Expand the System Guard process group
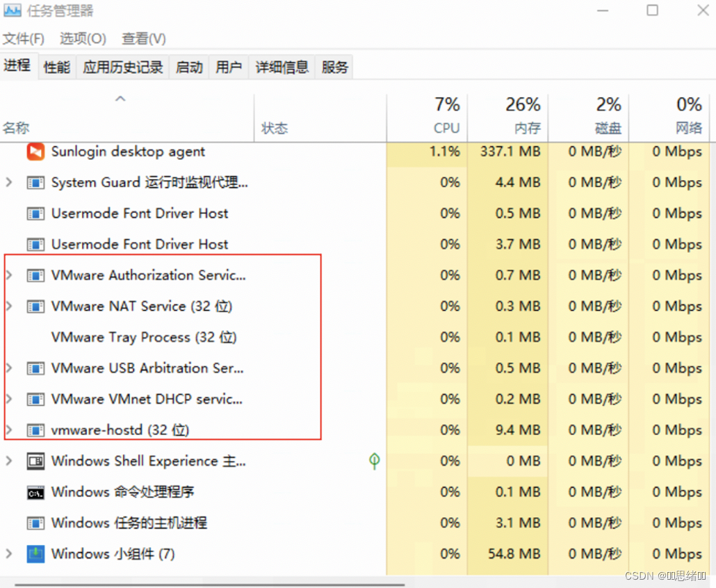 tap(8, 183)
